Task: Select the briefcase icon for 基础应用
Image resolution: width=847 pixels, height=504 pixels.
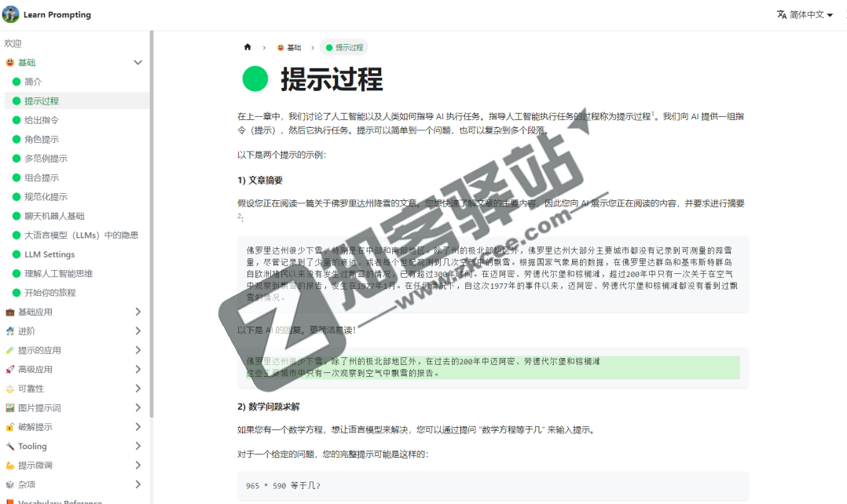Action: tap(11, 311)
